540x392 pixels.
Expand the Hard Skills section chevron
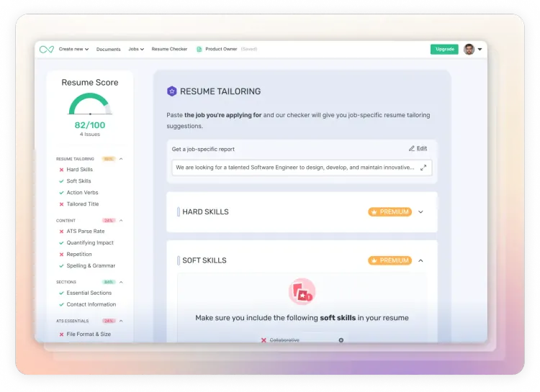[x=421, y=212]
